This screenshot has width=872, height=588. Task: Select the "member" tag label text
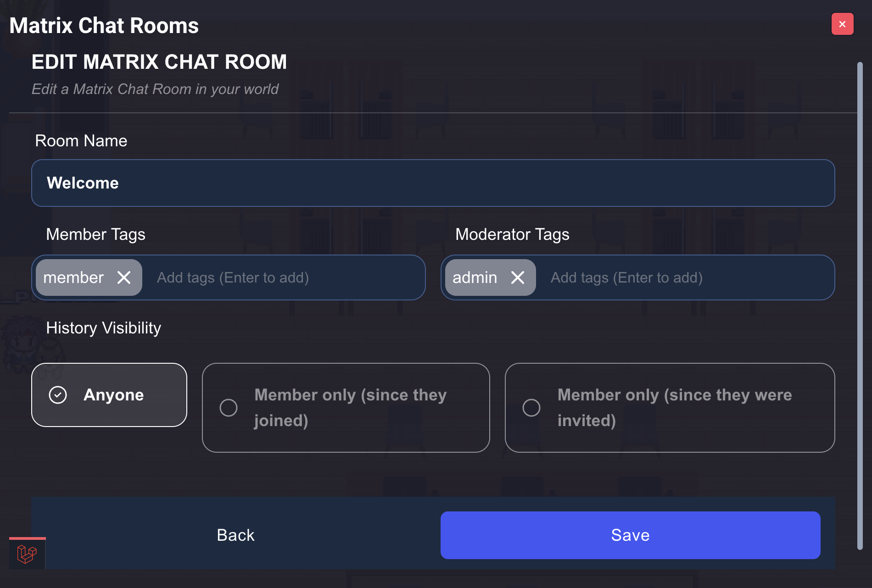73,277
